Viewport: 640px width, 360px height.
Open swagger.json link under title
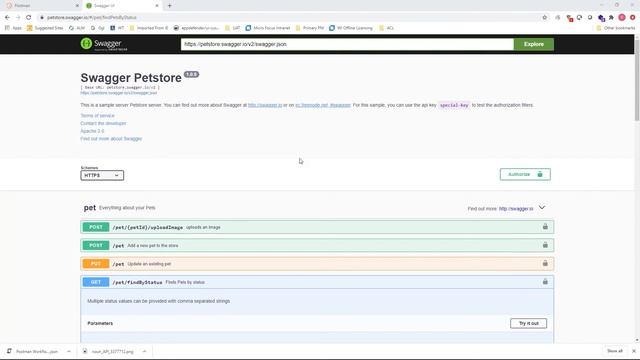[x=118, y=93]
